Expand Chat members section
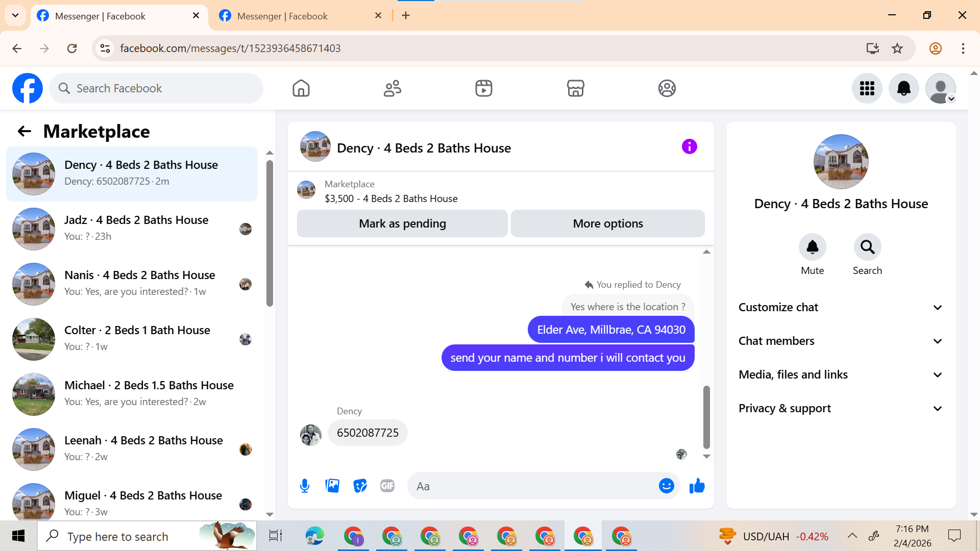 point(840,341)
